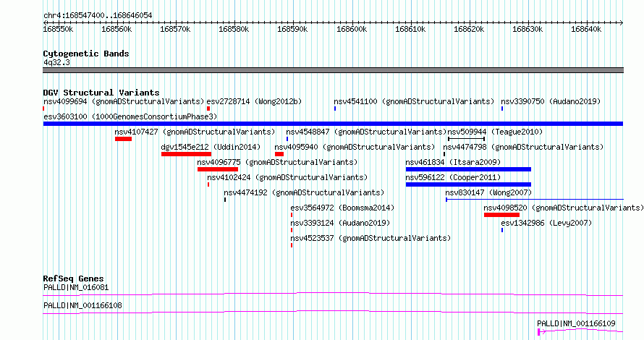Open nsv830147 (Wong2007) label

pyautogui.click(x=488, y=192)
